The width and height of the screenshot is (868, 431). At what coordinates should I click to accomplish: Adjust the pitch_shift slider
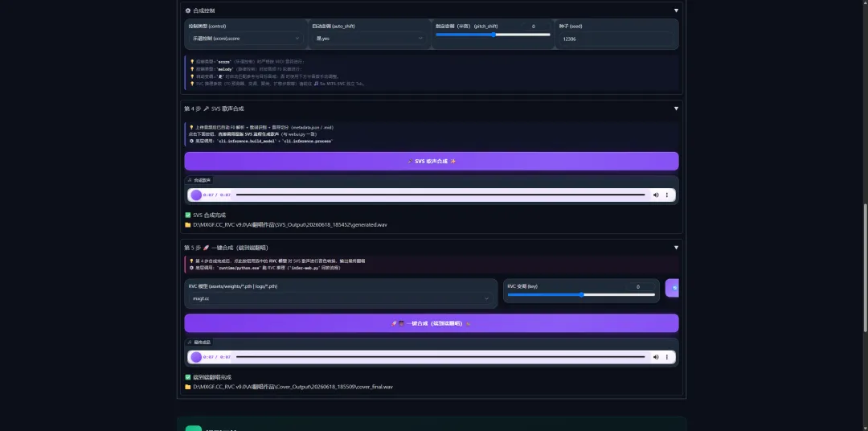tap(493, 35)
